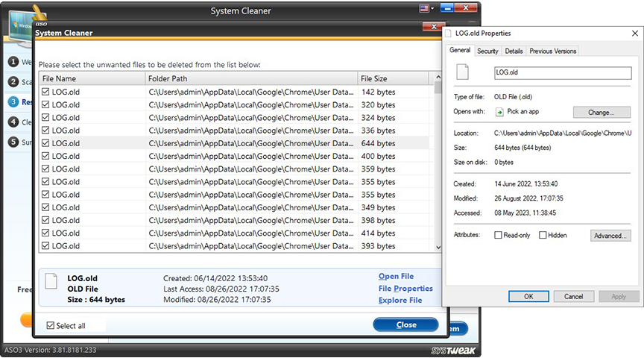Image resolution: width=644 pixels, height=358 pixels.
Task: Enable the Read-only attribute
Action: coord(498,235)
